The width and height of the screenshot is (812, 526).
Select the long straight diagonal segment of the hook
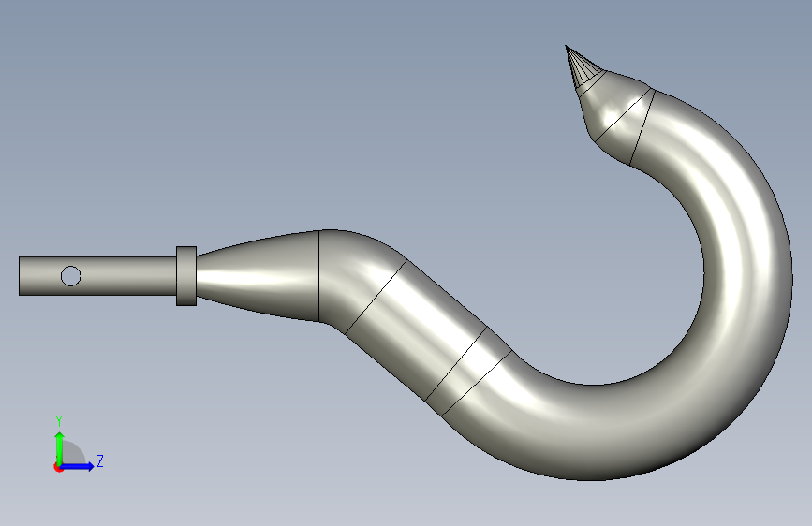(414, 331)
